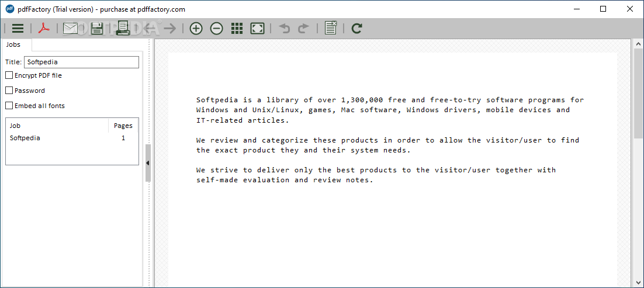Toggle fit-to-window fullscreen icon
644x288 pixels.
258,29
